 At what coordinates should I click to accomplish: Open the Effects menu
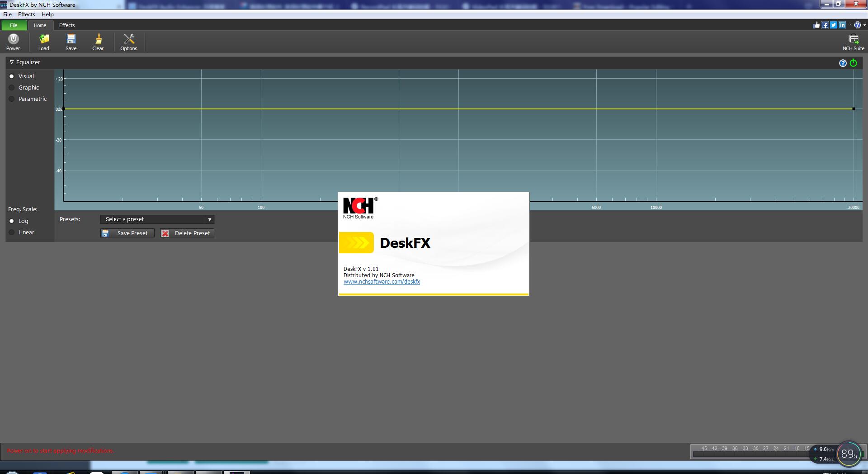(26, 14)
